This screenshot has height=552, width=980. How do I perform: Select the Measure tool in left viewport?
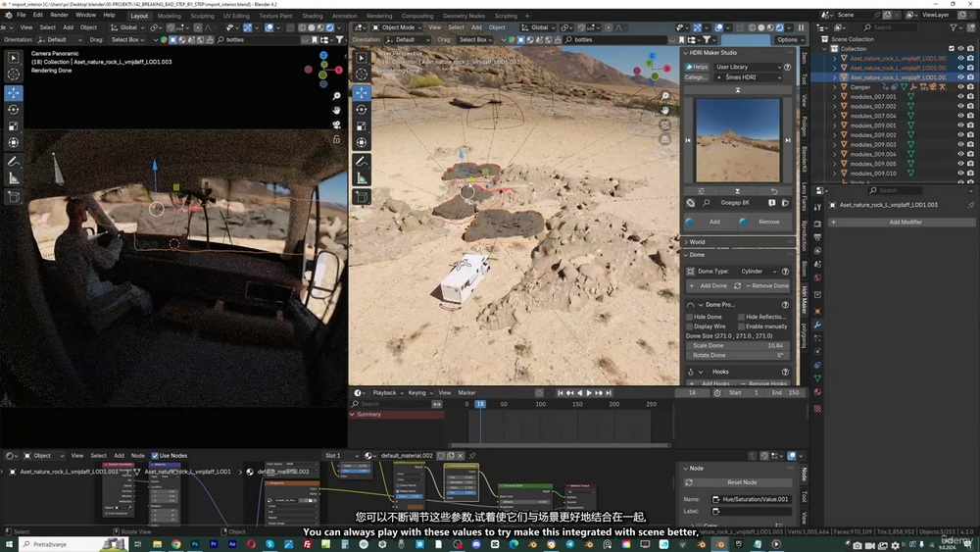point(13,178)
